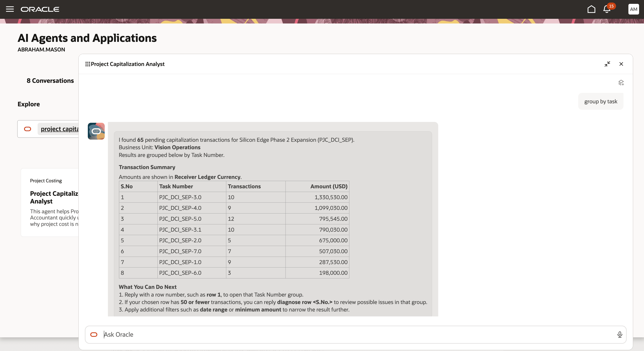644x351 pixels.
Task: Go to the Home icon
Action: click(591, 9)
